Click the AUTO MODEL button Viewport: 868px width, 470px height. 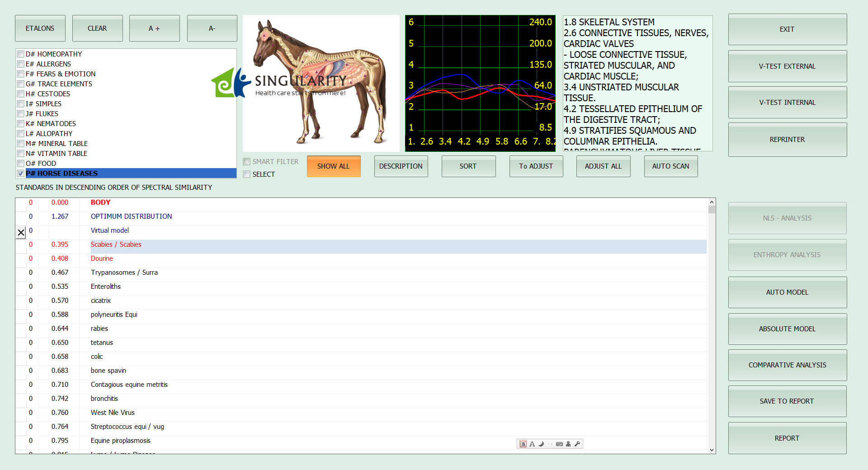coord(787,292)
